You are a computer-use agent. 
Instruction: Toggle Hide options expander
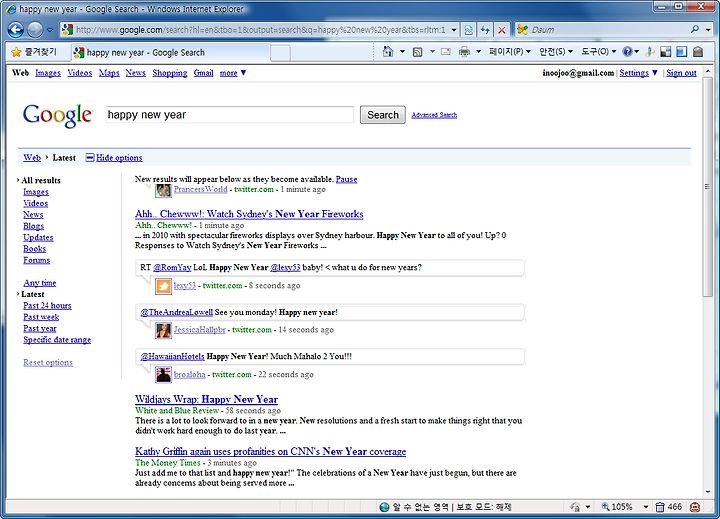tap(114, 158)
